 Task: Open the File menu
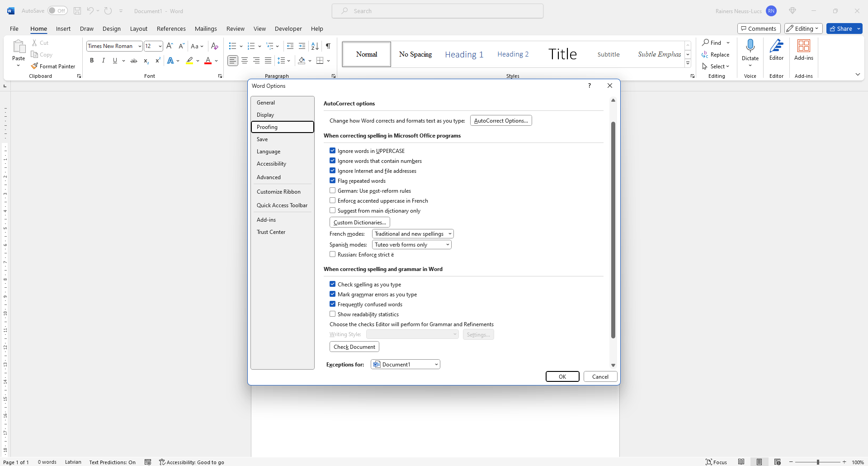click(14, 29)
